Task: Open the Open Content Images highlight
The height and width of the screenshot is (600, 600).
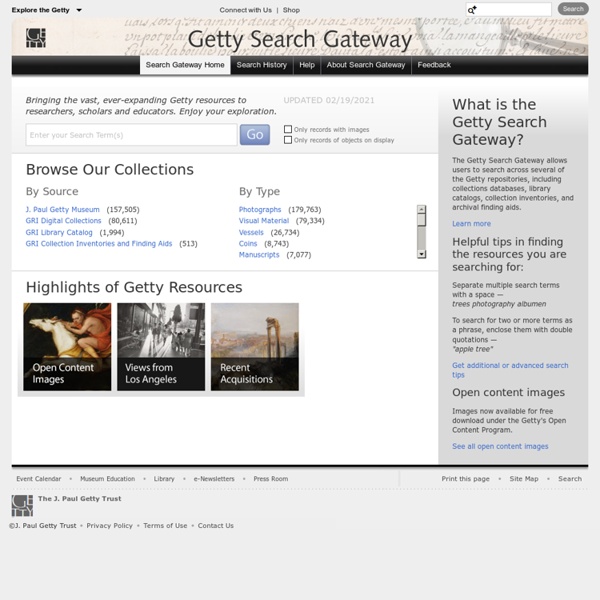Action: 67,347
